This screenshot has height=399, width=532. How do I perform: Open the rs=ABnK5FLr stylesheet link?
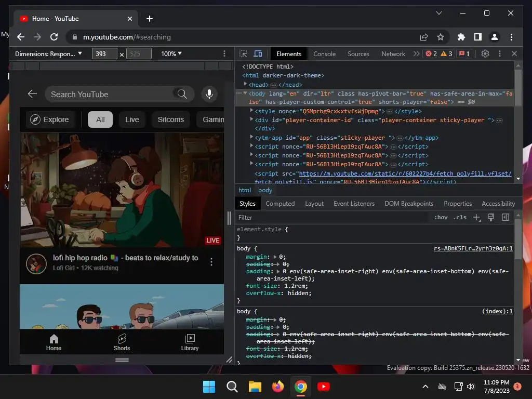coord(473,249)
